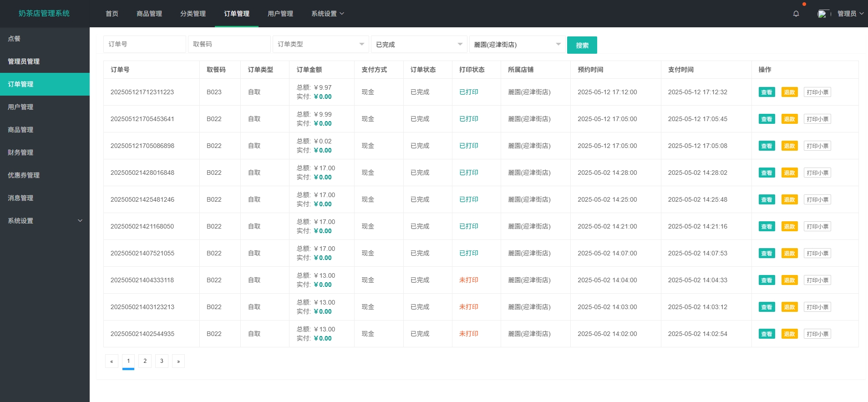This screenshot has height=402, width=868.
Task: Open 点餐 in the sidebar
Action: (45, 39)
